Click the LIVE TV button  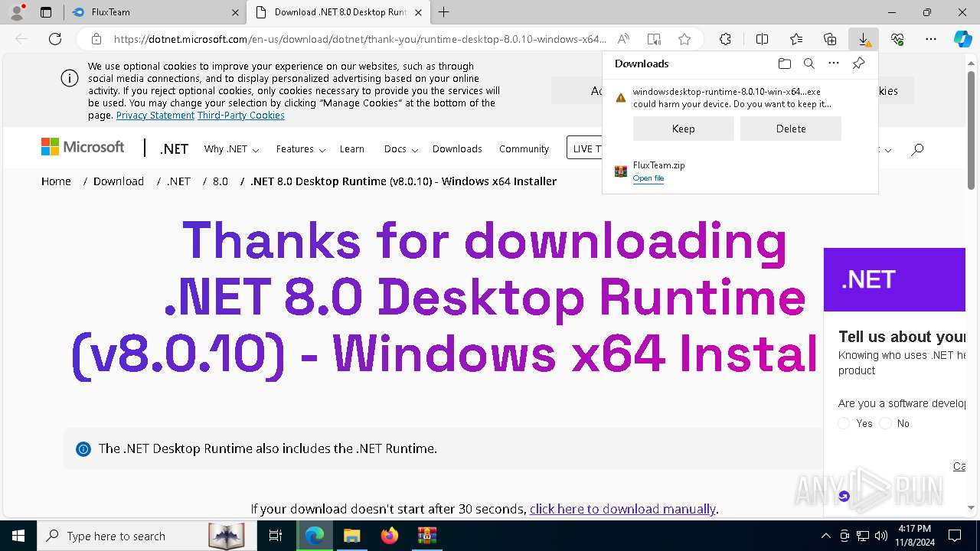[585, 148]
